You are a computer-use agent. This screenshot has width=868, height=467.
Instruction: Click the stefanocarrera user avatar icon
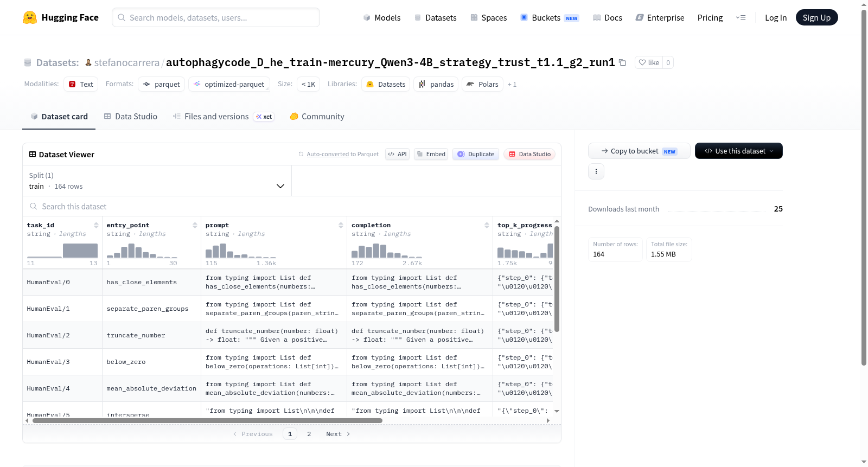(88, 62)
